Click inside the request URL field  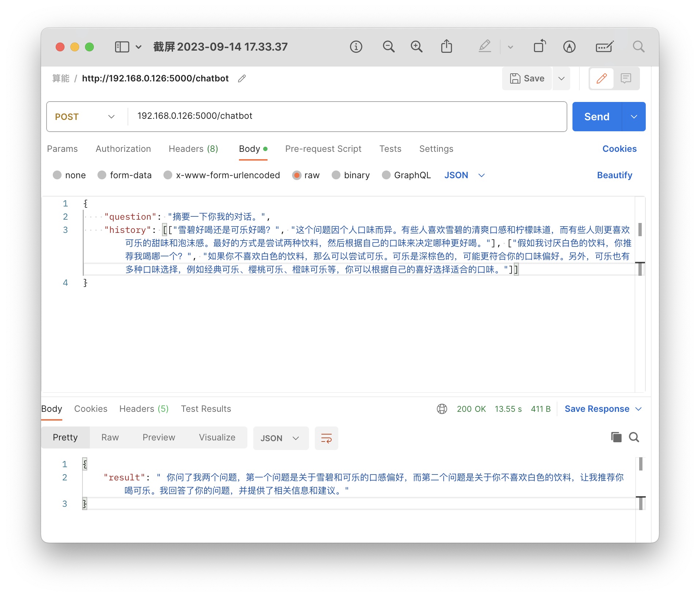click(x=257, y=116)
